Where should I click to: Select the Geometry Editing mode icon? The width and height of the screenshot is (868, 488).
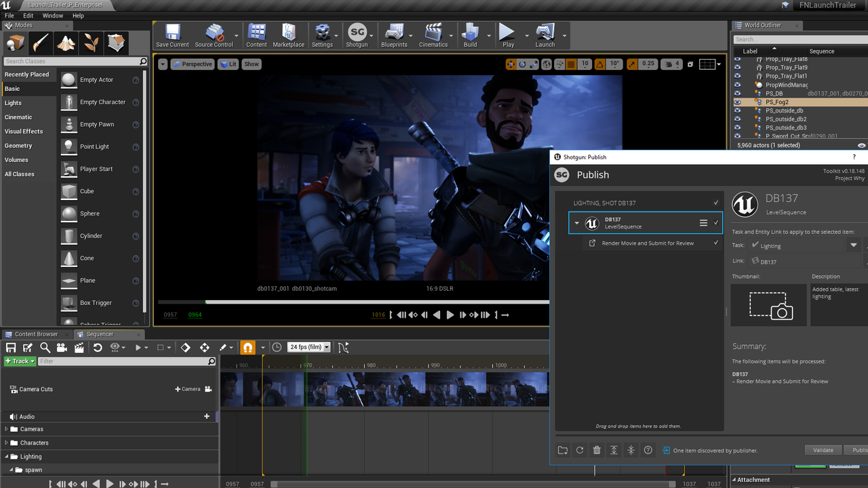click(x=116, y=43)
